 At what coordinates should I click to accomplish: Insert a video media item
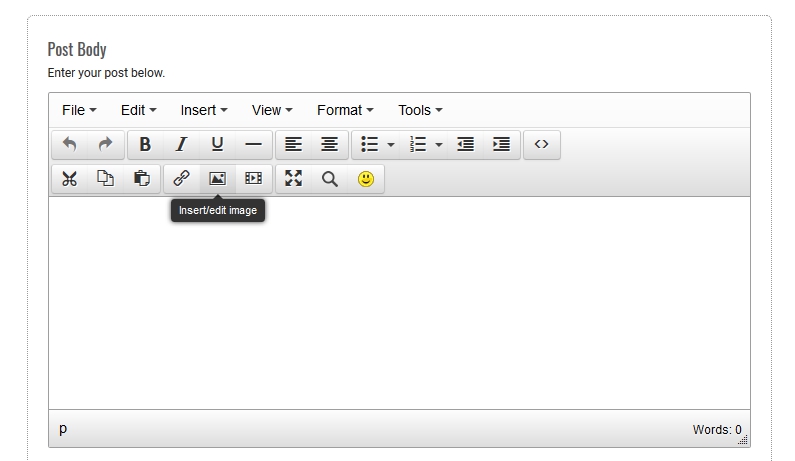coord(253,179)
